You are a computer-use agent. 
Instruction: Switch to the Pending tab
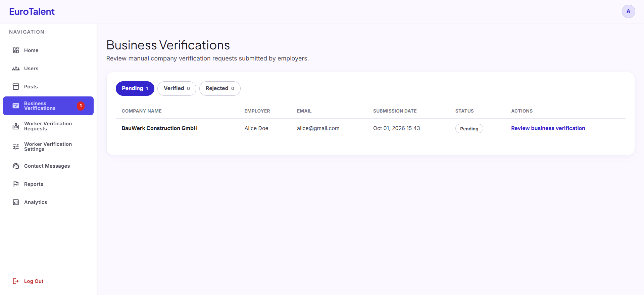(x=135, y=88)
